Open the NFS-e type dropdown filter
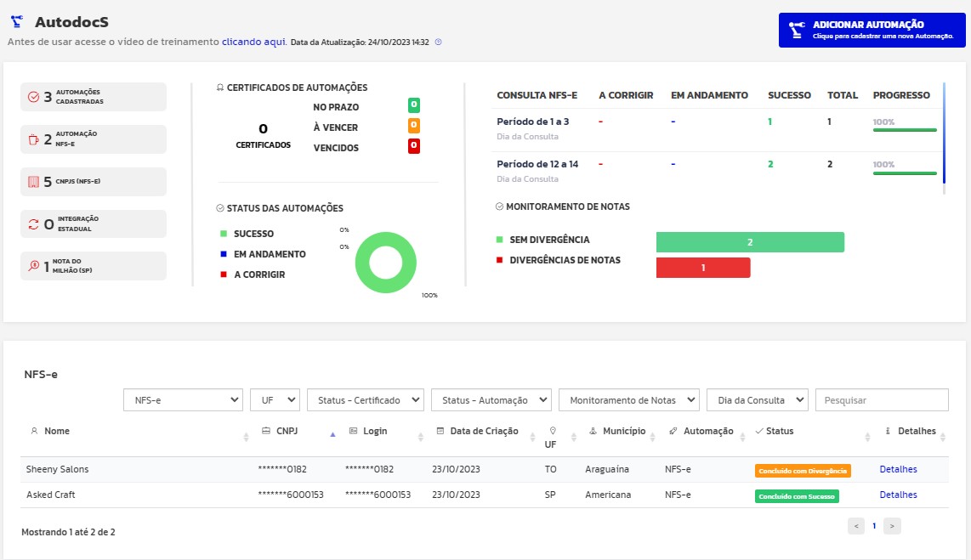The image size is (971, 560). 184,399
